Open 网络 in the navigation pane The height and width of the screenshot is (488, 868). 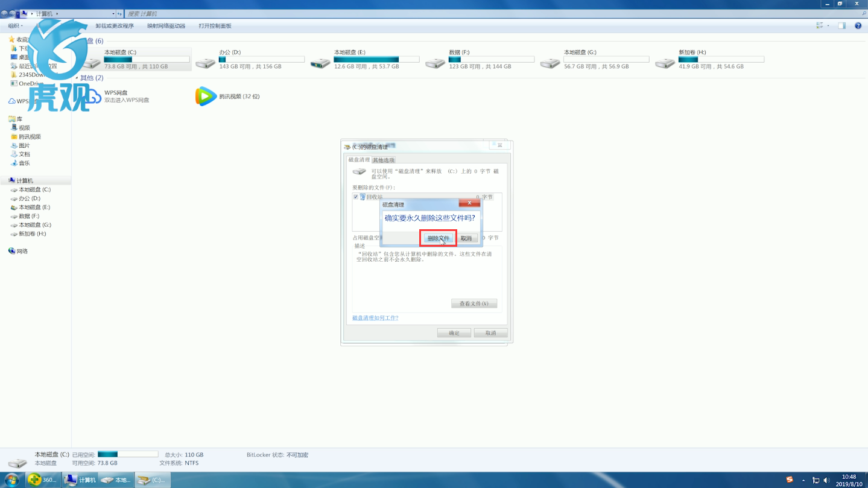pyautogui.click(x=18, y=251)
